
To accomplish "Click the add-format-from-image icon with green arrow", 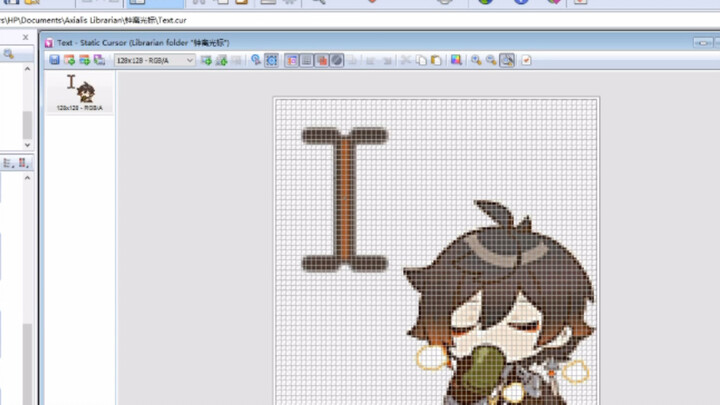I will [x=221, y=60].
